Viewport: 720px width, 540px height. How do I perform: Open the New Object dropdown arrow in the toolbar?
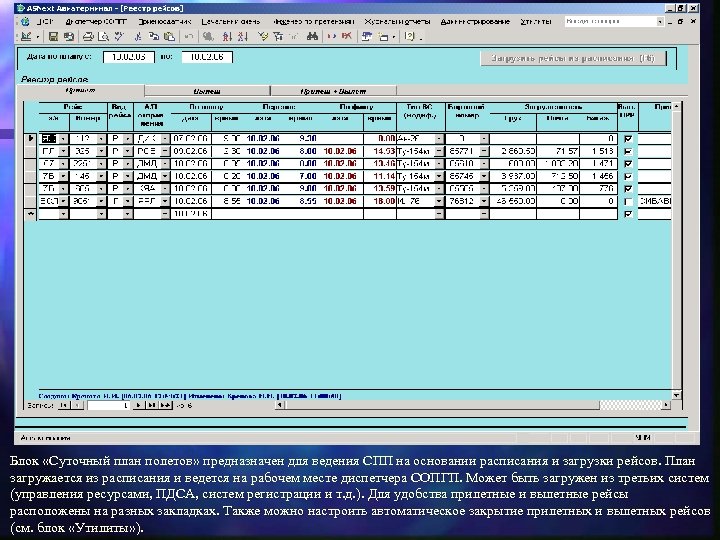(394, 36)
